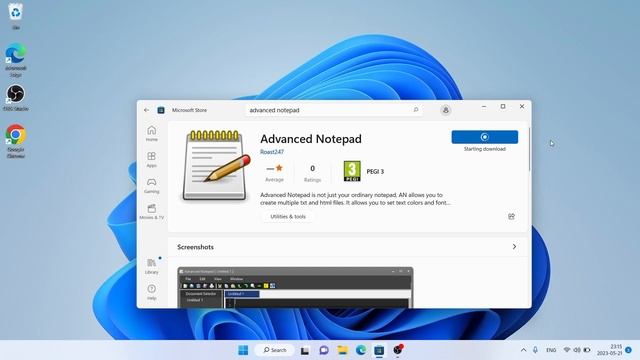Click the Screenshots section heading
The width and height of the screenshot is (640, 360).
point(196,247)
